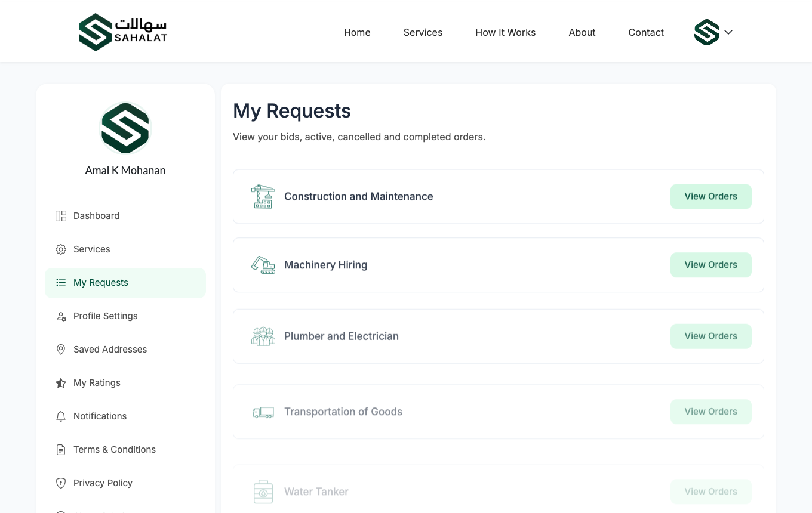Click the Transportation of Goods truck icon
The image size is (812, 513).
click(x=263, y=412)
